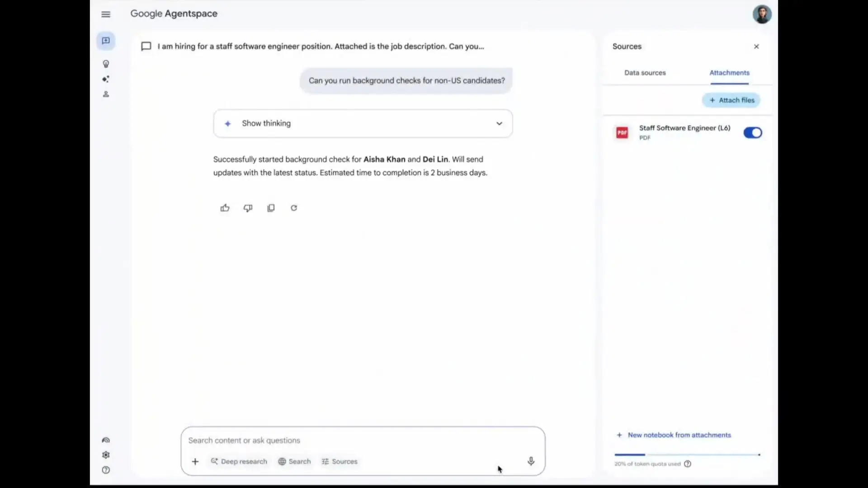Activate microphone voice input

[531, 461]
